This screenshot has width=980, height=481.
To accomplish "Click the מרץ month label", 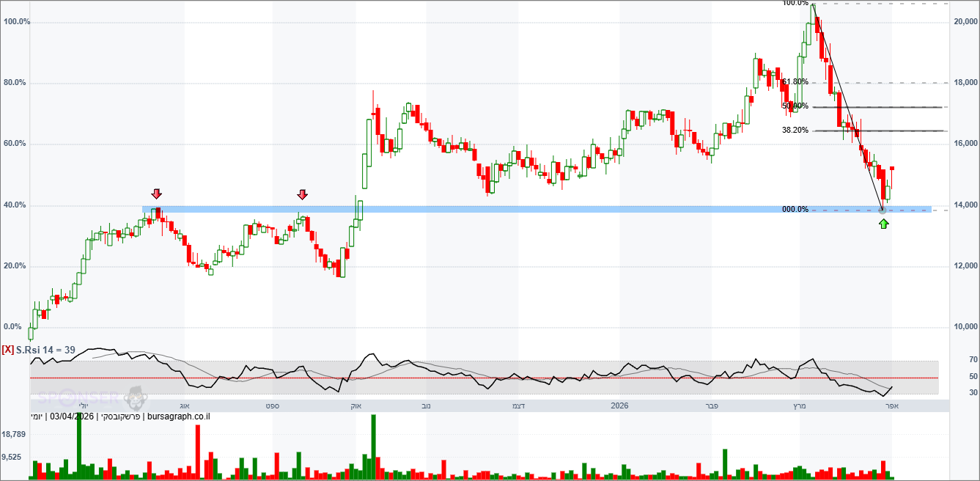I will tap(799, 405).
